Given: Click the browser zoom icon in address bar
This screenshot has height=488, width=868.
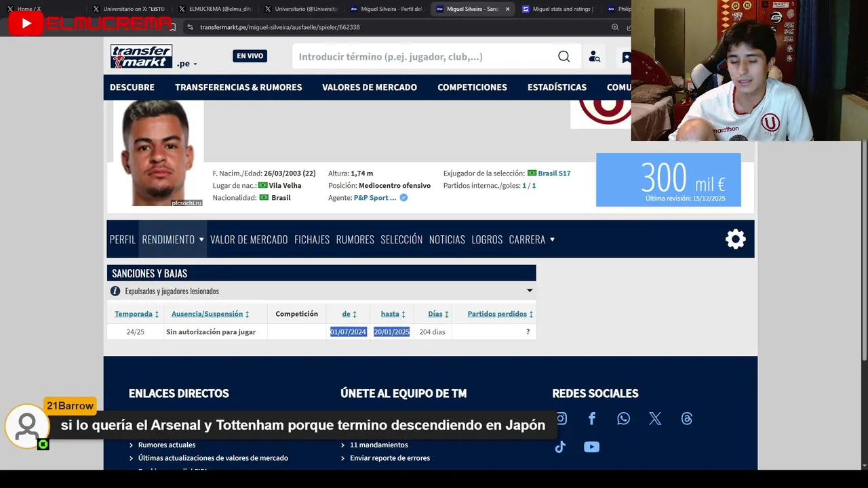Looking at the screenshot, I should point(615,27).
